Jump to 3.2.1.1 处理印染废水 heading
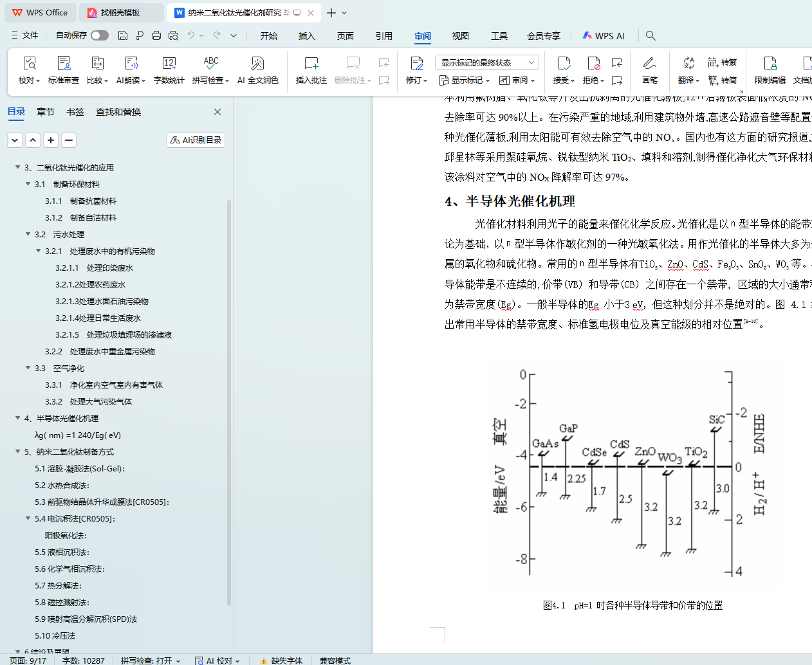The width and height of the screenshot is (812, 665). pyautogui.click(x=94, y=268)
